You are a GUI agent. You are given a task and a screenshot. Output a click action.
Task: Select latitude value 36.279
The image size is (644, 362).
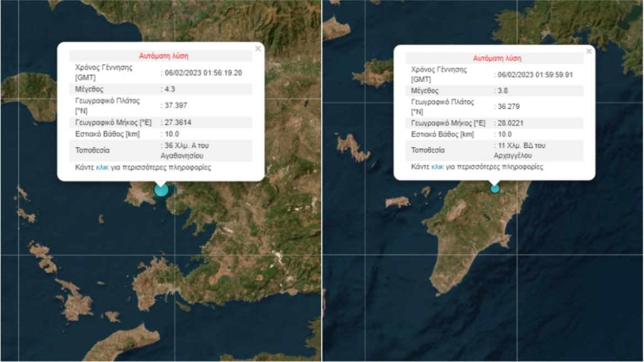click(508, 107)
